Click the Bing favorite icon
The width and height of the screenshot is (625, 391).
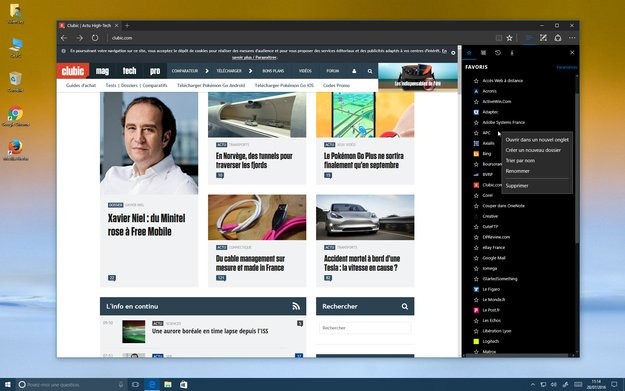476,153
